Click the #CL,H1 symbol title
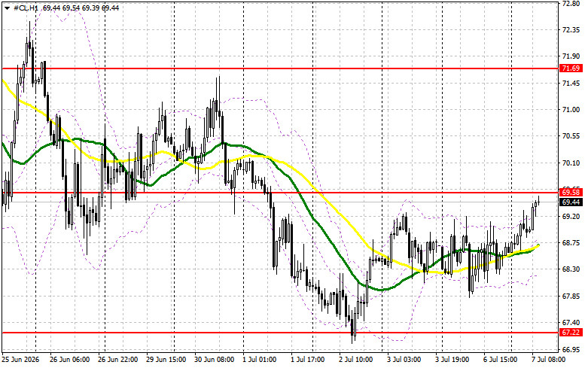588x368 pixels. point(26,8)
